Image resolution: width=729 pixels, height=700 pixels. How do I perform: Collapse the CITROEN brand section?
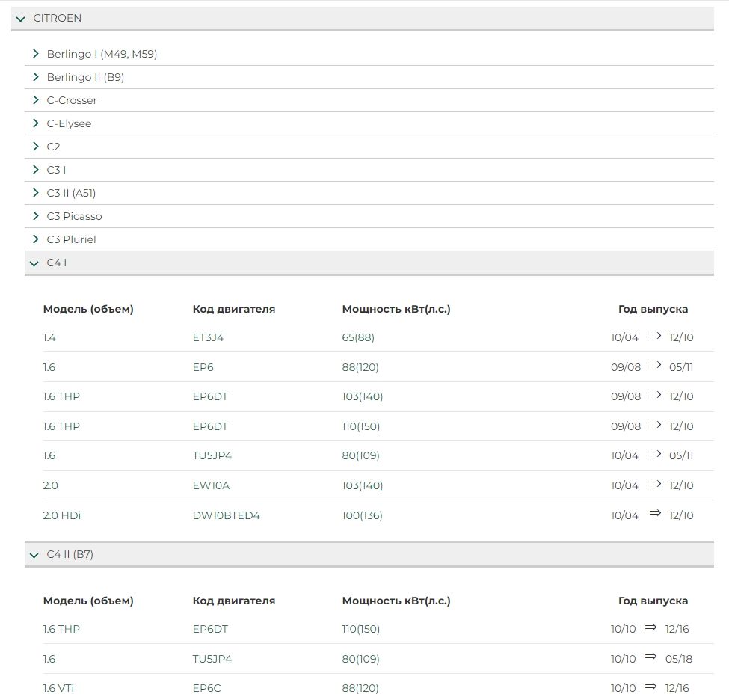click(x=21, y=19)
